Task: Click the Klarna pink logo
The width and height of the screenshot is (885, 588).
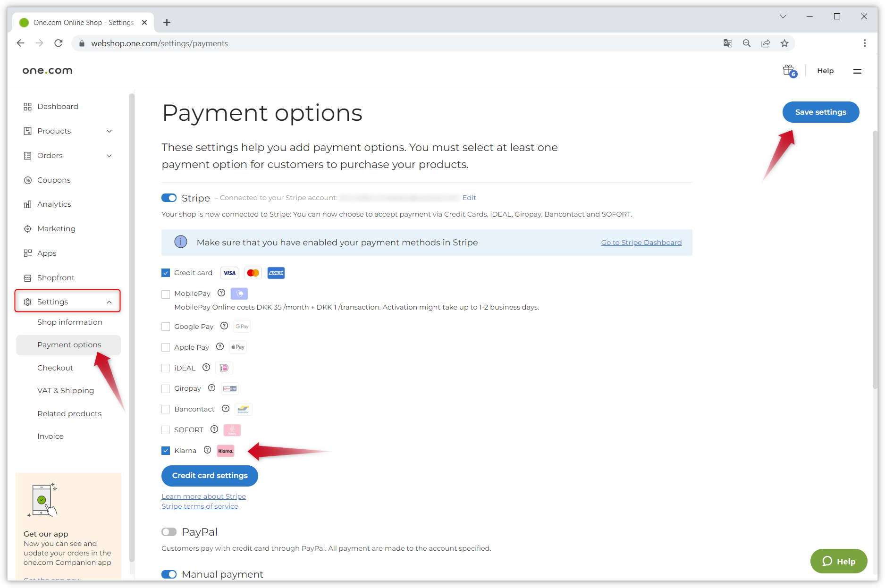Action: click(x=226, y=451)
